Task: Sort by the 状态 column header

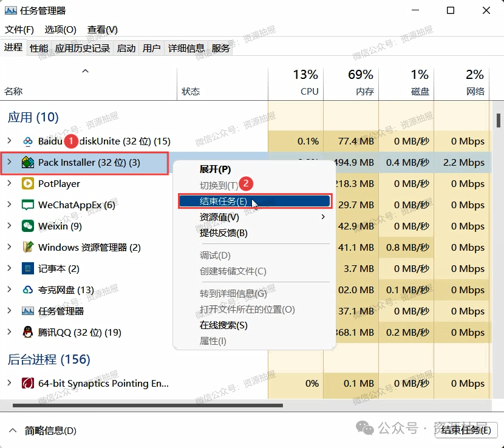Action: pyautogui.click(x=222, y=84)
